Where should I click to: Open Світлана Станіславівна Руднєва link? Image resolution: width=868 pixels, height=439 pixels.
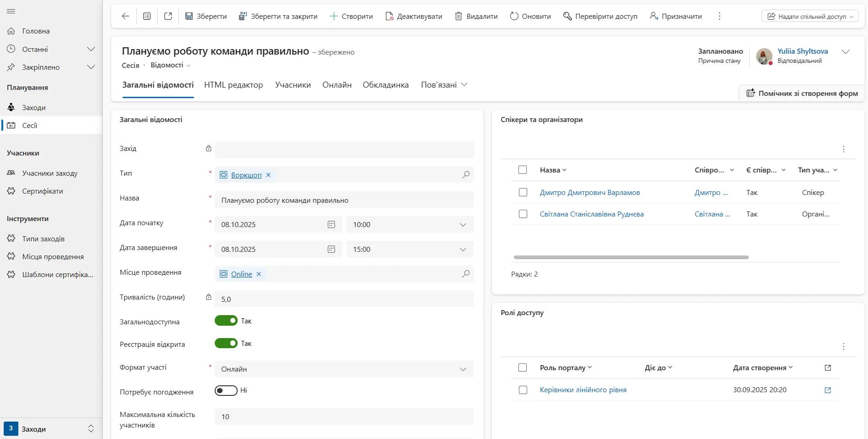click(x=591, y=214)
